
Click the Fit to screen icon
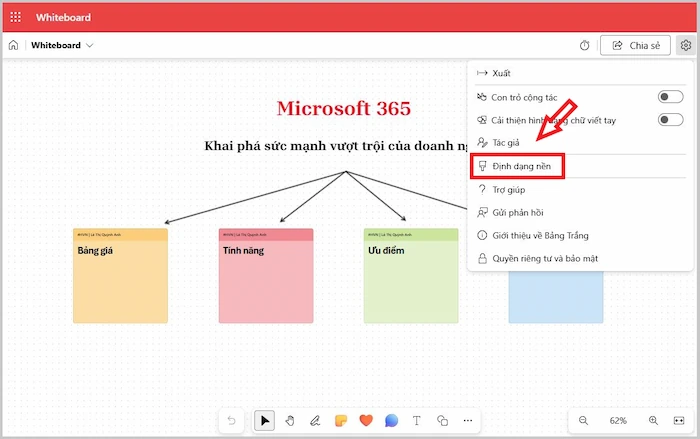(679, 420)
